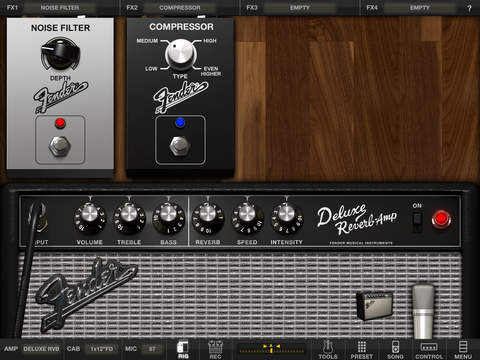This screenshot has height=360, width=480.
Task: Click the tuner level meter
Action: click(x=272, y=349)
